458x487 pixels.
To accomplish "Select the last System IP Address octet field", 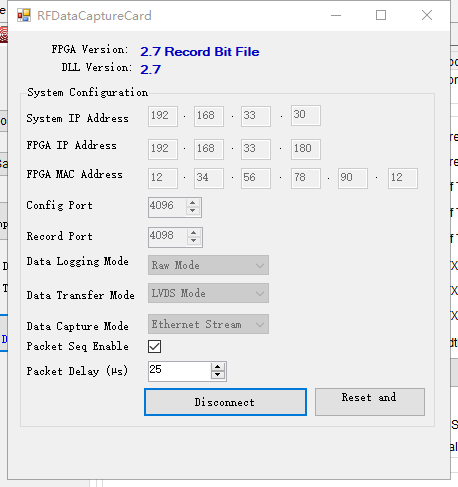I will [306, 116].
